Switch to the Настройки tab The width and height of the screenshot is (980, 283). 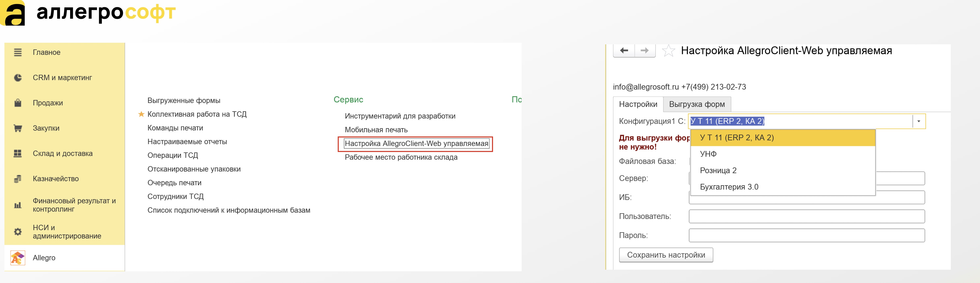638,104
